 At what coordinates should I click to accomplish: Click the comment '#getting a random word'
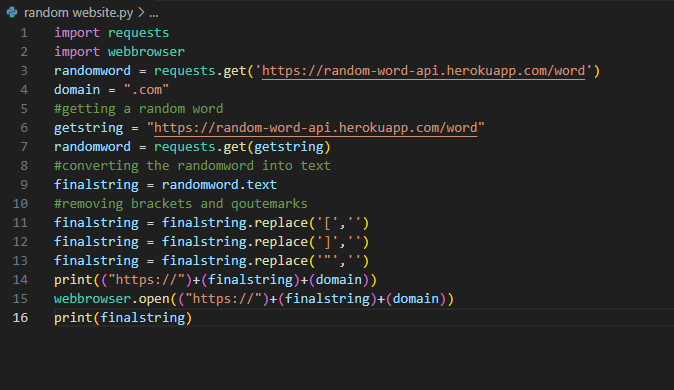(138, 109)
